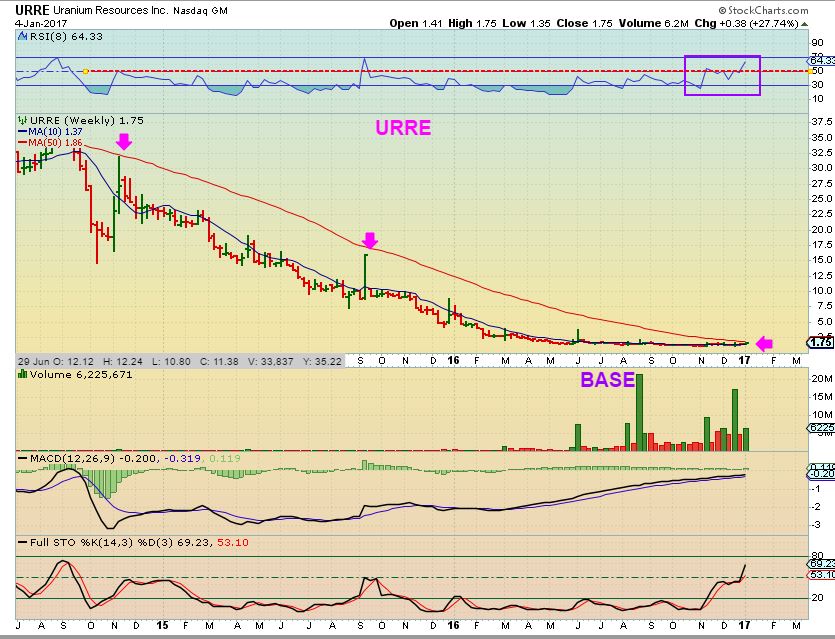Screen dimensions: 835x639
Task: Click the 1.75 last price tag on price axis
Action: click(822, 342)
